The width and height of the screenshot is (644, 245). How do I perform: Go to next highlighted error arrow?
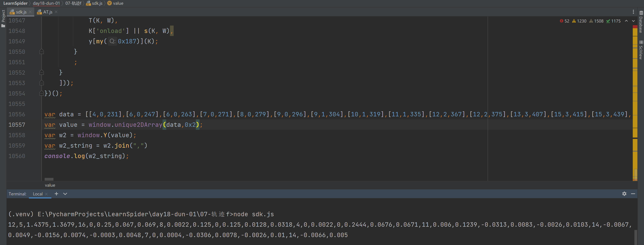[633, 21]
